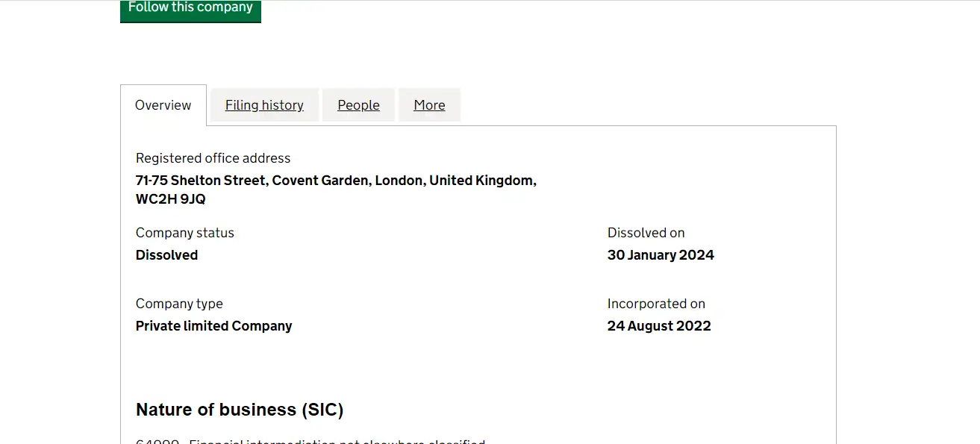This screenshot has height=444, width=980.
Task: Click the Dissolved on label
Action: click(646, 233)
